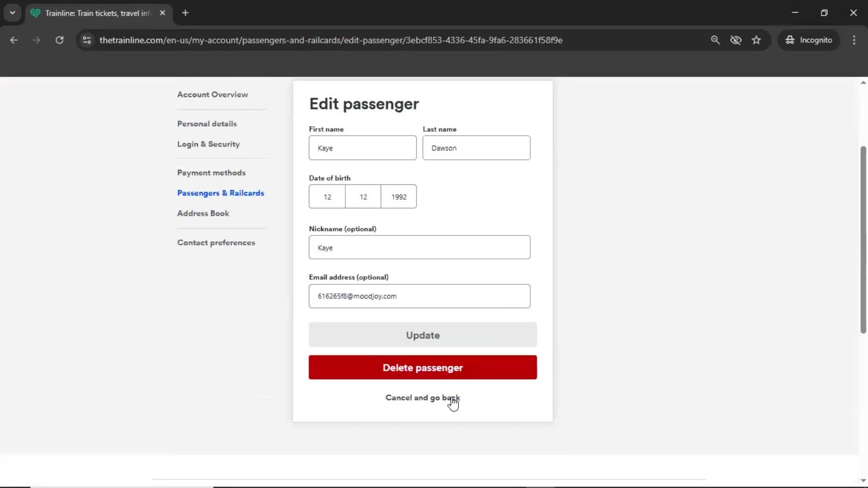This screenshot has width=868, height=488.
Task: Bookmark this page with the star icon
Action: pos(756,40)
